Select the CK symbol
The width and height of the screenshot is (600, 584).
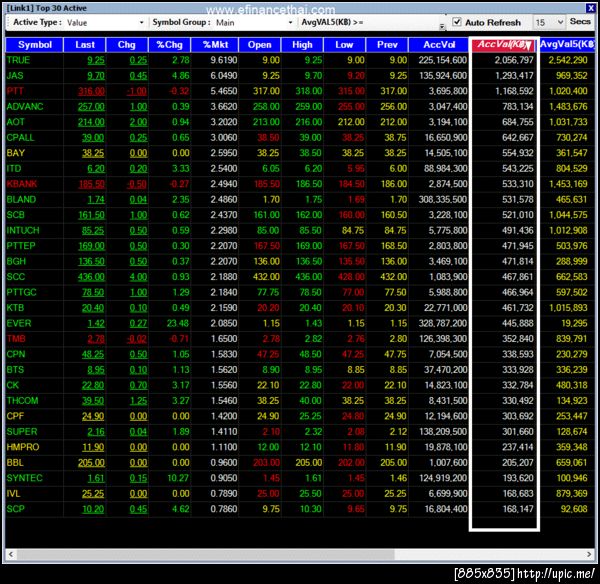point(13,385)
